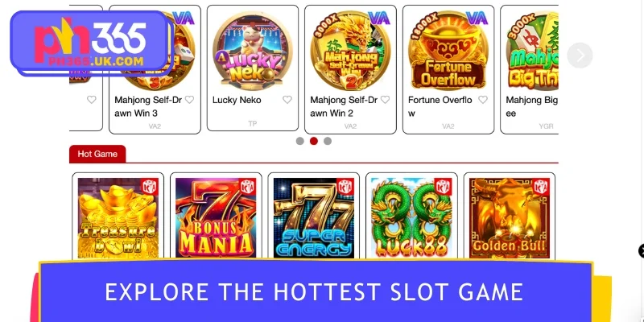Advance carousel with the right arrow chevron
This screenshot has height=322, width=644.
[x=580, y=56]
